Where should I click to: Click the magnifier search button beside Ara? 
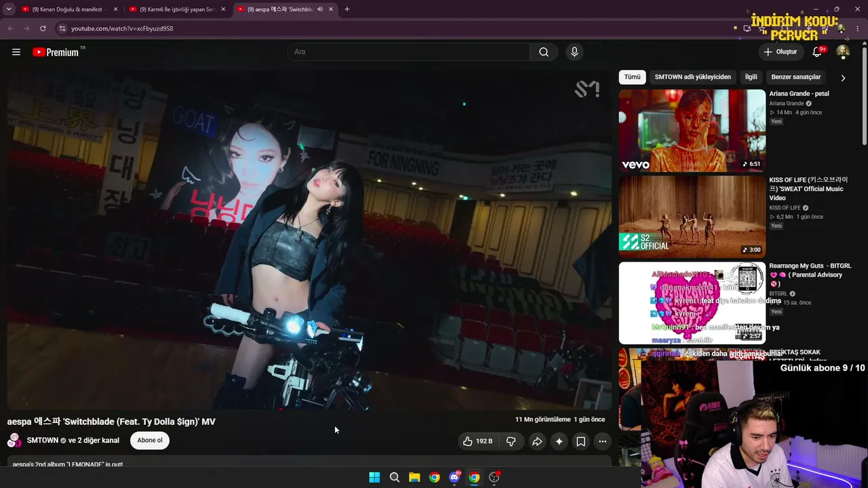point(544,52)
